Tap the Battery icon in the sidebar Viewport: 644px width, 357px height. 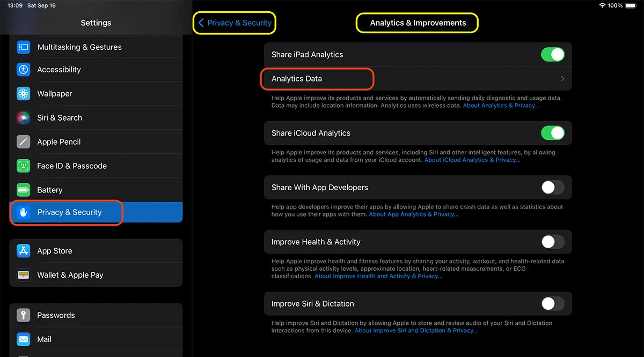click(23, 190)
